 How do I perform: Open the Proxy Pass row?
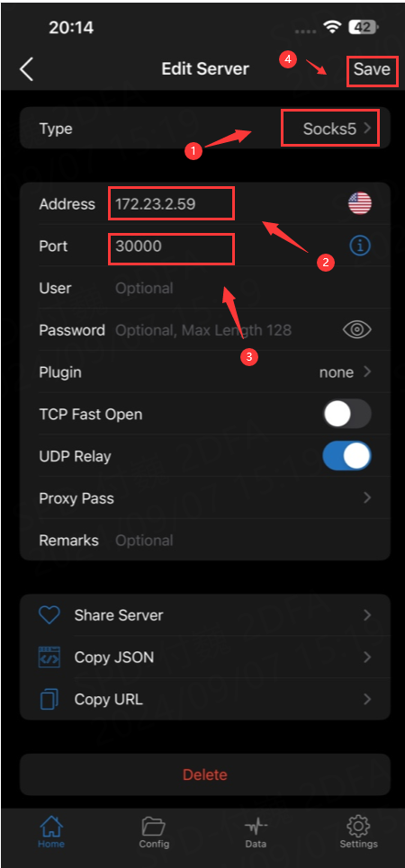[205, 498]
